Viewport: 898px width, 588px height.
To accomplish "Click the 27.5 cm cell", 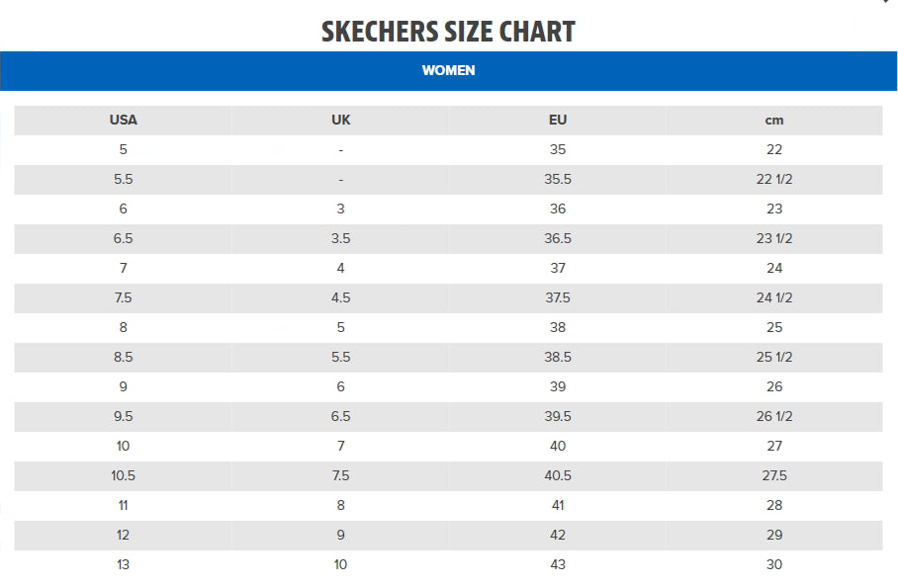I will coord(773,476).
